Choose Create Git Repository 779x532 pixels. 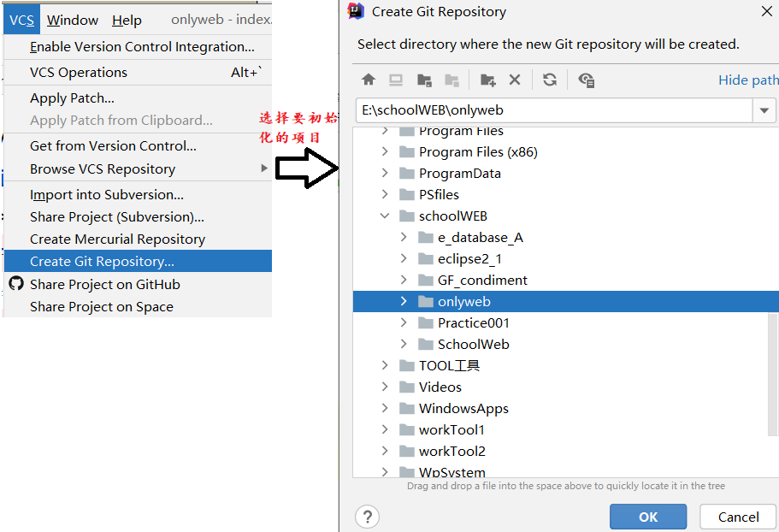(x=138, y=261)
